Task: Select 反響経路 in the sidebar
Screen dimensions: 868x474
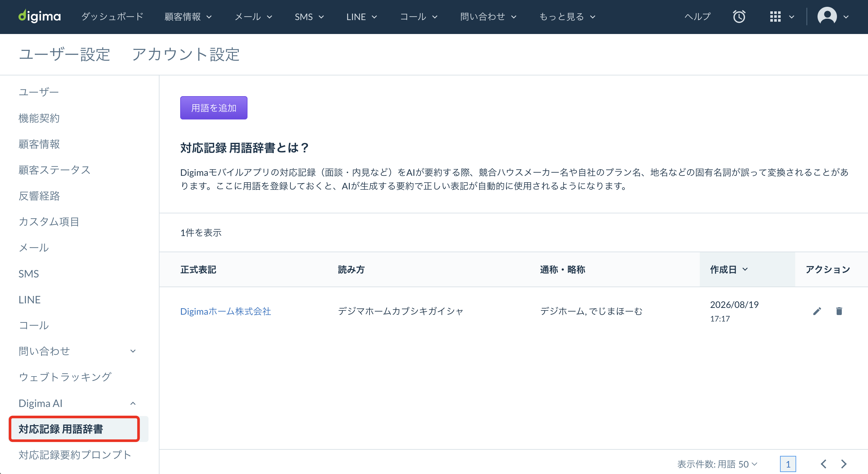Action: 39,196
